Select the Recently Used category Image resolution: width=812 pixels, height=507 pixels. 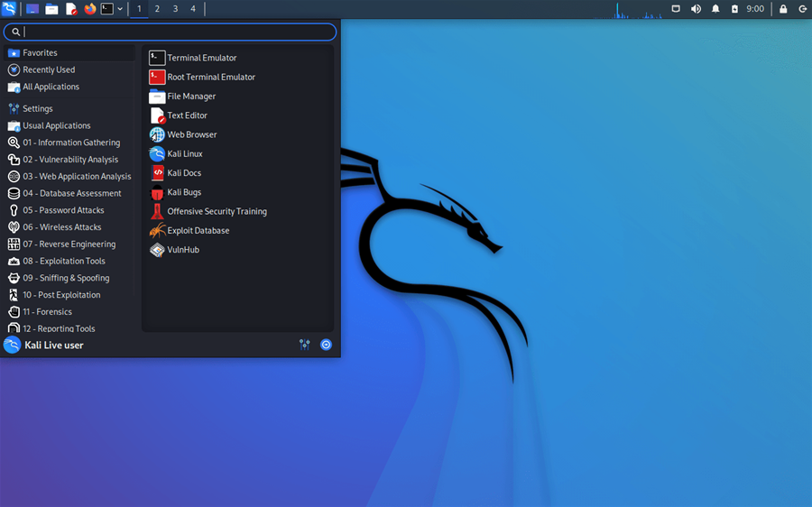(x=69, y=69)
